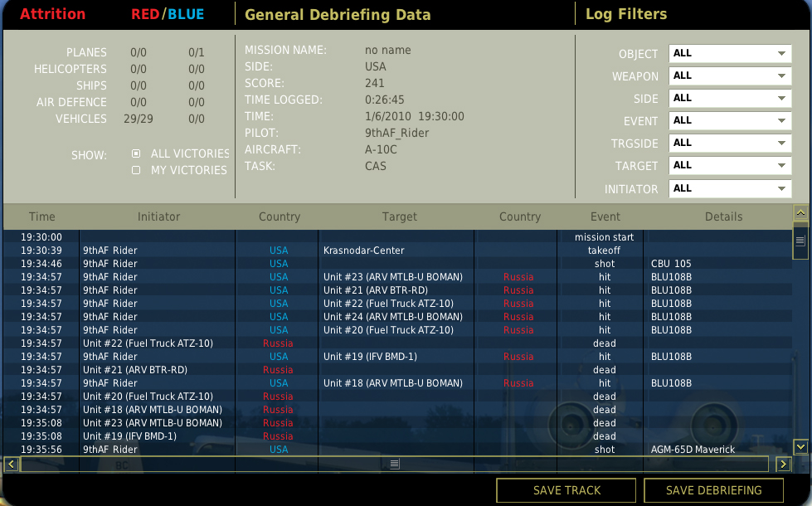This screenshot has width=812, height=506.
Task: Click the horizontal scroll right arrow
Action: point(783,465)
